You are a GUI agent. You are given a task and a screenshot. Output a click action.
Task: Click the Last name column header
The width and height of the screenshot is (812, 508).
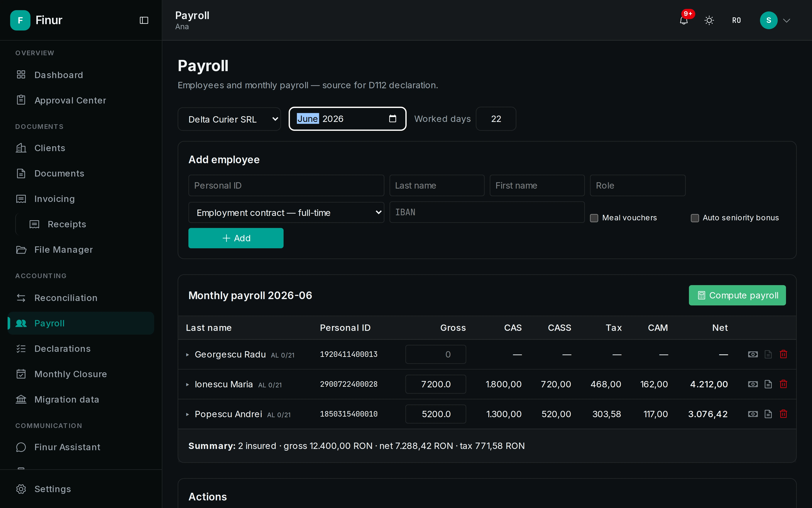(209, 328)
